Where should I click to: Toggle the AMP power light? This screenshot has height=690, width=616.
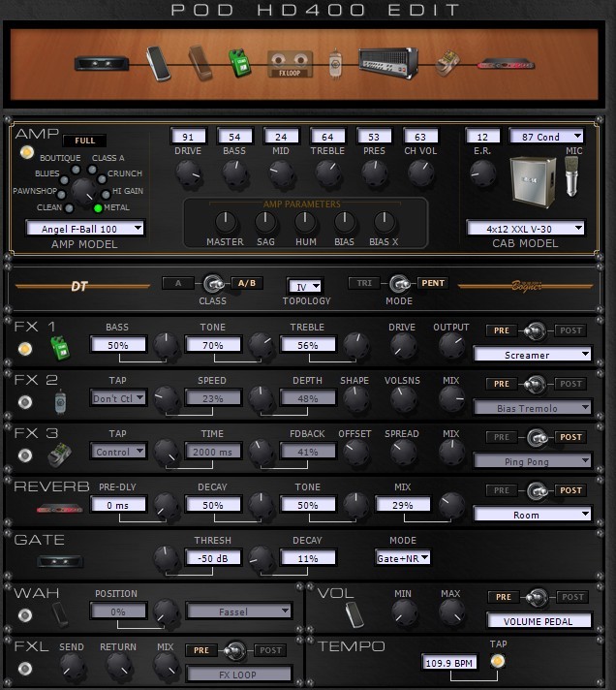(x=27, y=152)
